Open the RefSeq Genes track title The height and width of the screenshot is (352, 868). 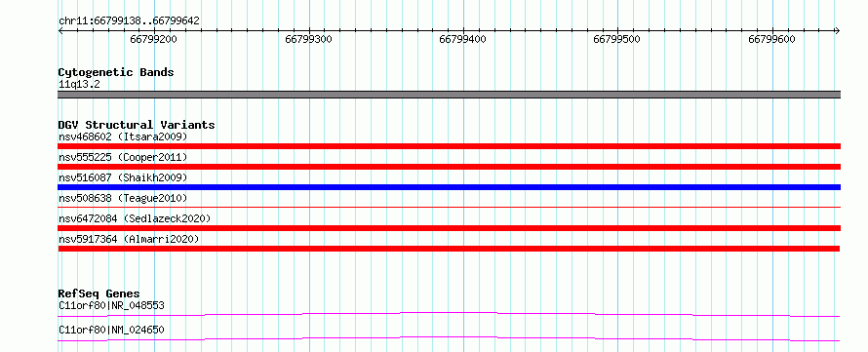[99, 293]
